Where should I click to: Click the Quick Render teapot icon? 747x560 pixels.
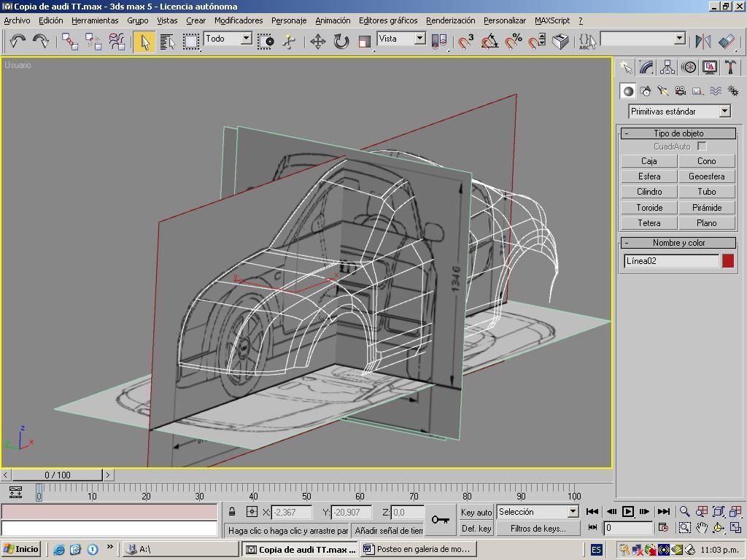560,42
